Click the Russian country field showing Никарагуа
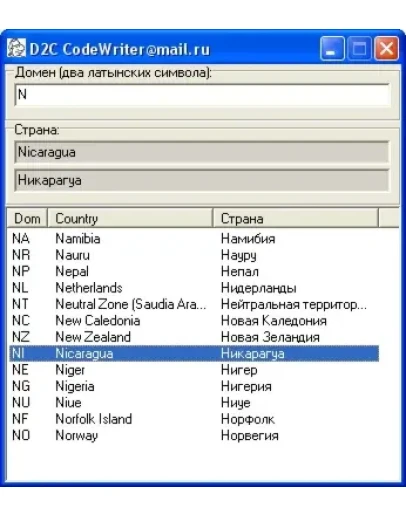 point(202,180)
